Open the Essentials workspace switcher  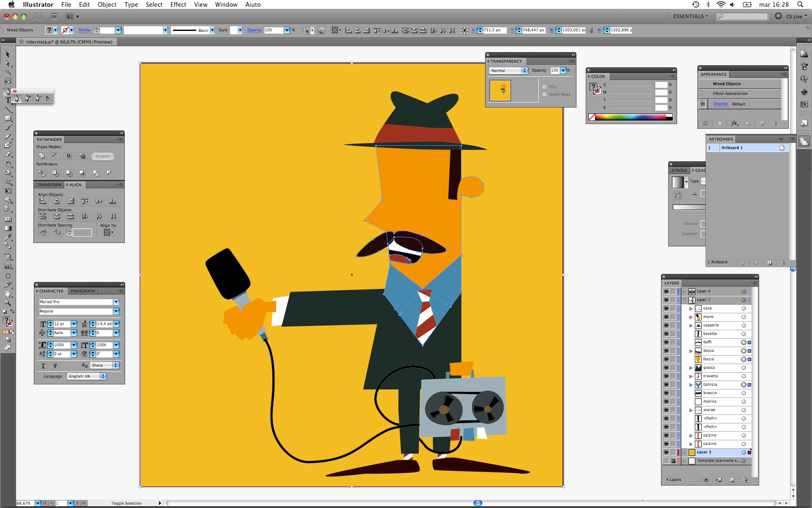[x=690, y=16]
